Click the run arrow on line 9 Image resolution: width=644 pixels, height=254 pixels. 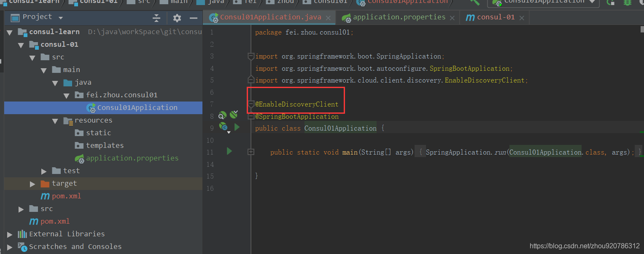pos(237,126)
